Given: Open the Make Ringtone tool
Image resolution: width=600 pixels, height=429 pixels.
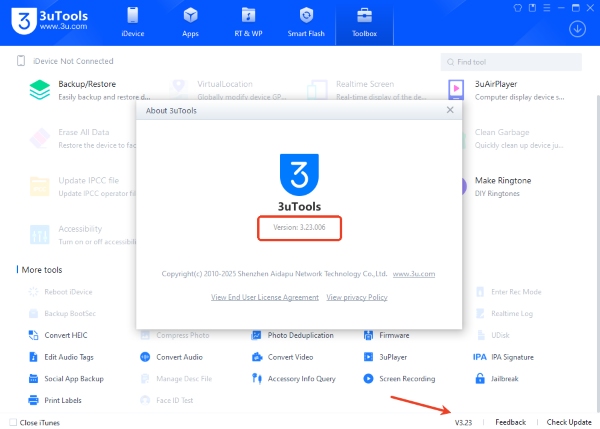Looking at the screenshot, I should [502, 186].
